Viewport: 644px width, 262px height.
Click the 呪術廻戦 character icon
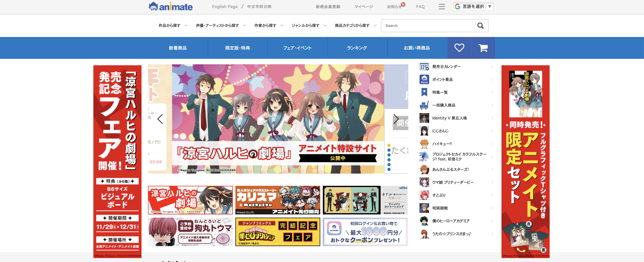(x=424, y=208)
